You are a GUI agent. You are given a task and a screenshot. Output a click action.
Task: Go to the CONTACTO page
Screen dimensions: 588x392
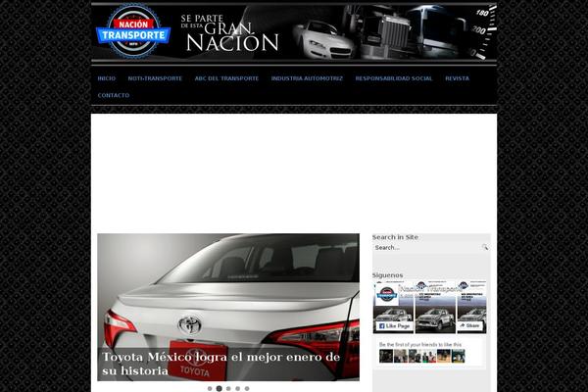(114, 95)
